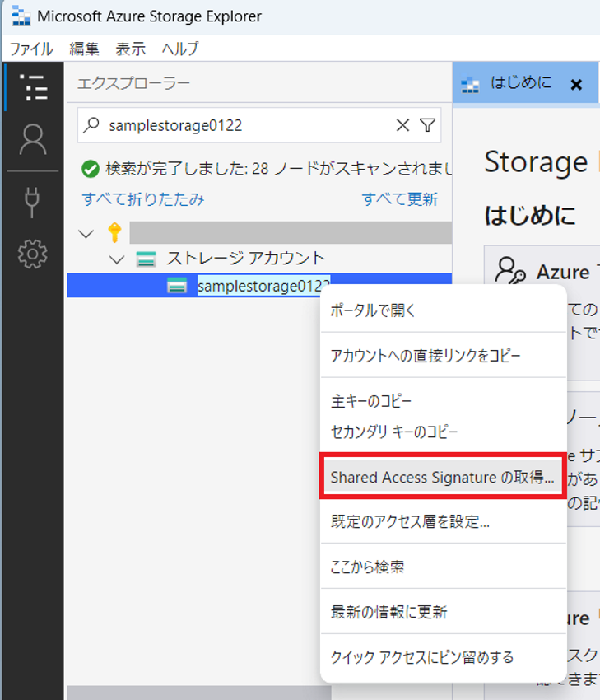
Task: Choose セカンダリ キーのコピー
Action: (444, 432)
